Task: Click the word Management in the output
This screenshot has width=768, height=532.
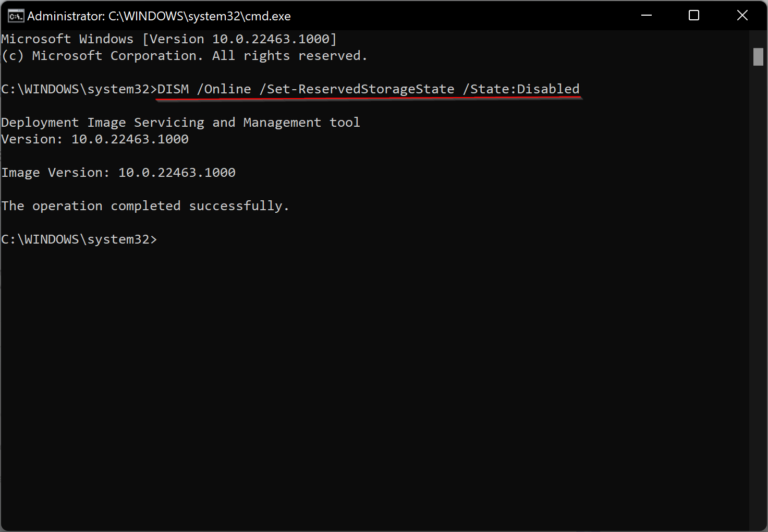Action: (x=282, y=123)
